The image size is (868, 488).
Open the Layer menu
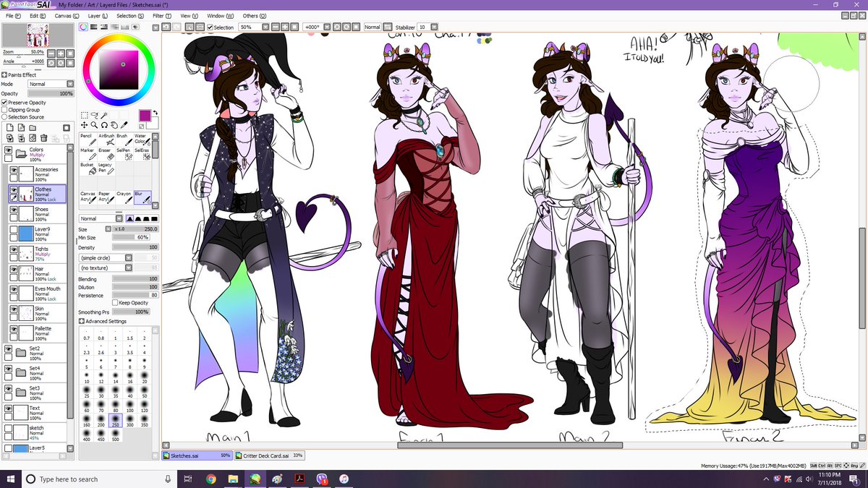pos(97,15)
